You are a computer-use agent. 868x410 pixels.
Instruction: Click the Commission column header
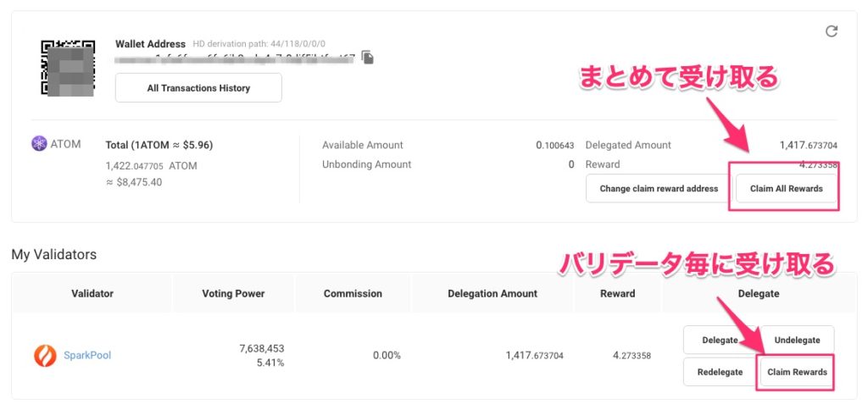click(x=353, y=294)
